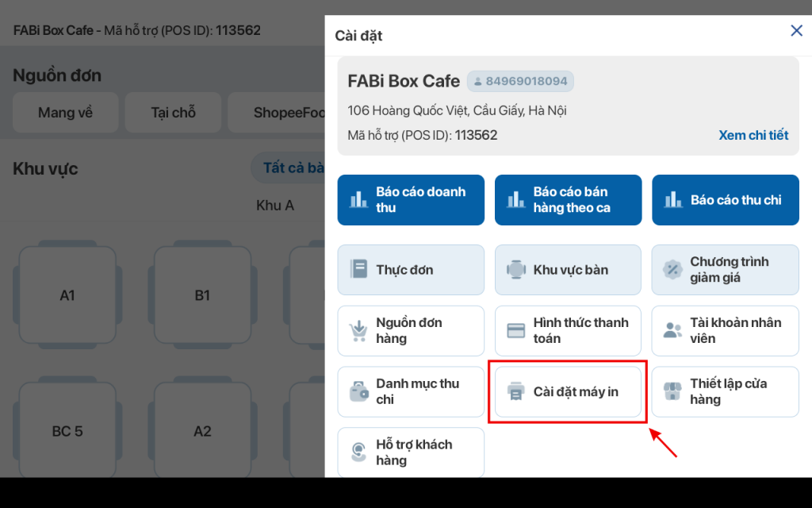The width and height of the screenshot is (812, 508).
Task: Select table A1 in Khu A
Action: pos(67,295)
